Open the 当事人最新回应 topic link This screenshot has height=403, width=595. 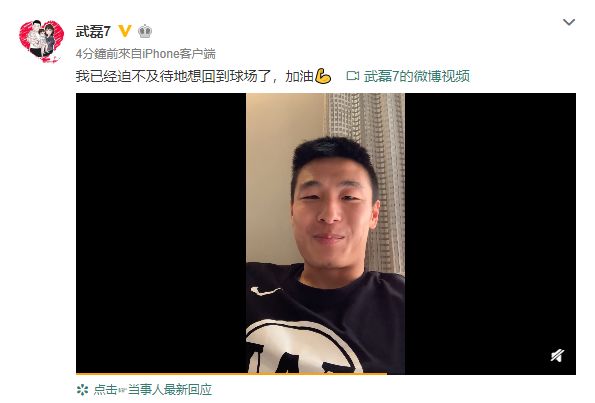pyautogui.click(x=170, y=390)
